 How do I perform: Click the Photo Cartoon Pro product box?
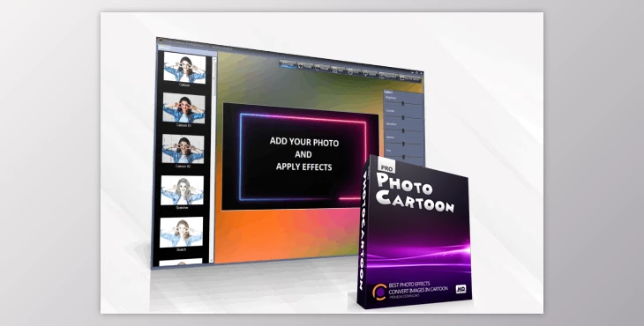click(414, 233)
